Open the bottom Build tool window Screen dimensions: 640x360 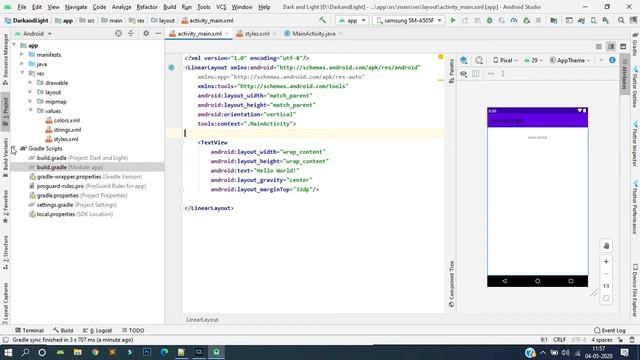[x=63, y=330]
